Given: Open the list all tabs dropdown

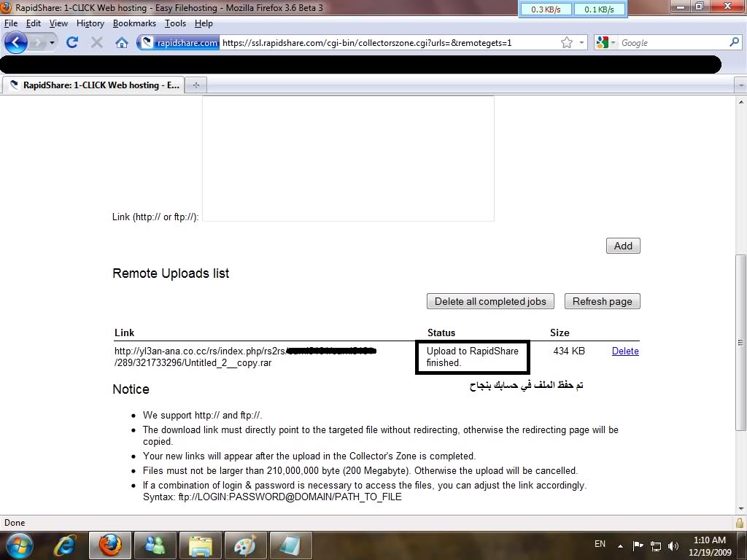Looking at the screenshot, I should pos(741,85).
